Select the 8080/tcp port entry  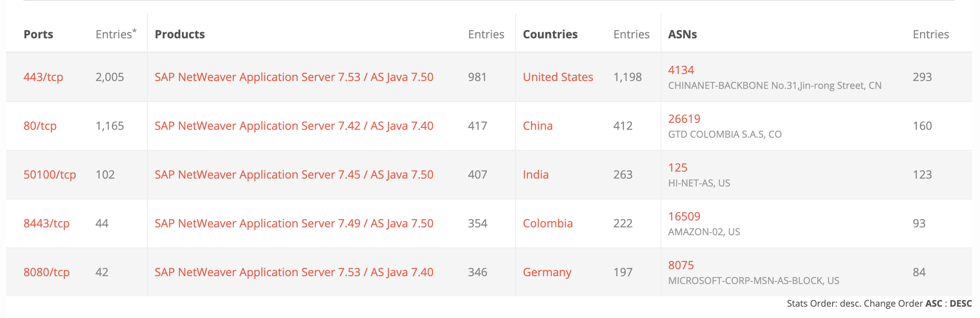[x=47, y=272]
